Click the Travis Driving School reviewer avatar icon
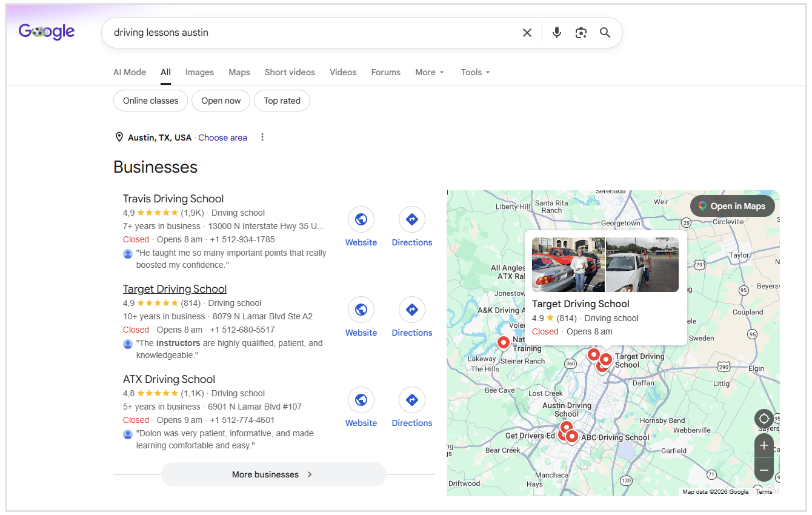Screen dimensions: 812x515 point(128,254)
